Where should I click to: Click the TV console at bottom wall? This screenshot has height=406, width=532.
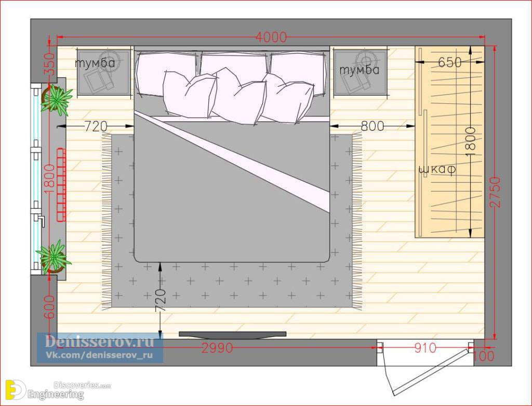tap(232, 335)
